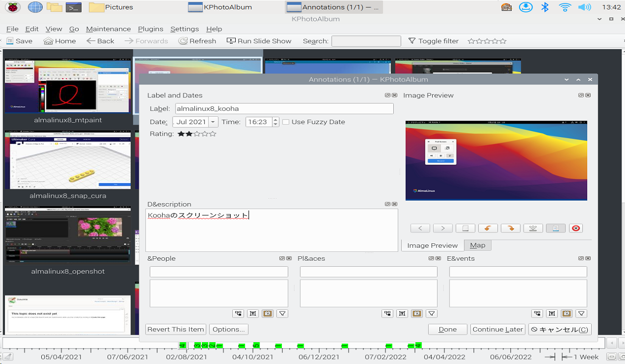The image size is (625, 364).
Task: Select the Image Preview tab
Action: 433,245
